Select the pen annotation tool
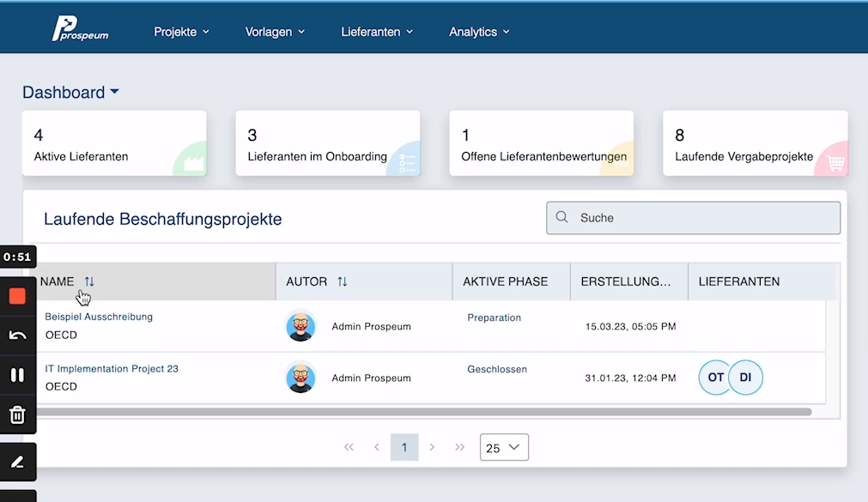868x502 pixels. click(17, 463)
